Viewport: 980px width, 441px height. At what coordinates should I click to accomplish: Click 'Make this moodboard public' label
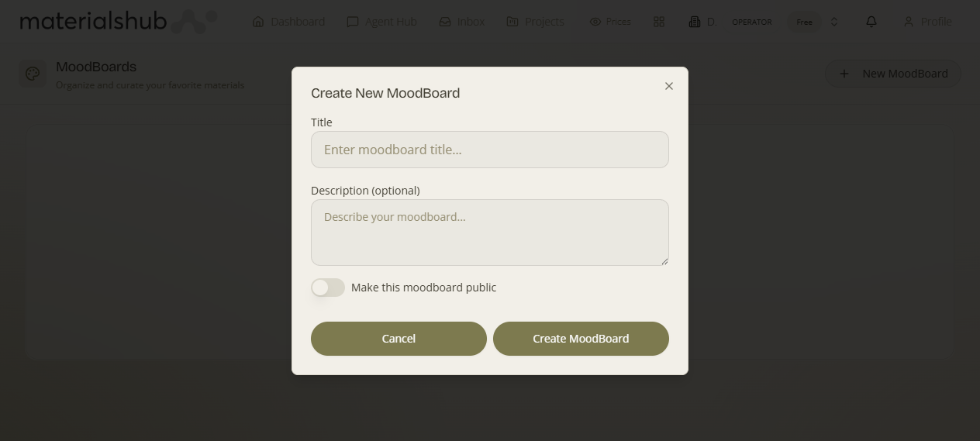(423, 288)
